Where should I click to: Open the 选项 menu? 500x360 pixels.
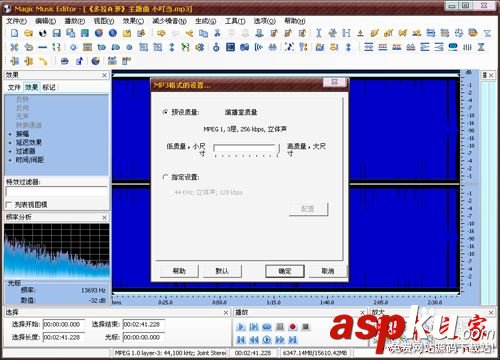coord(265,21)
